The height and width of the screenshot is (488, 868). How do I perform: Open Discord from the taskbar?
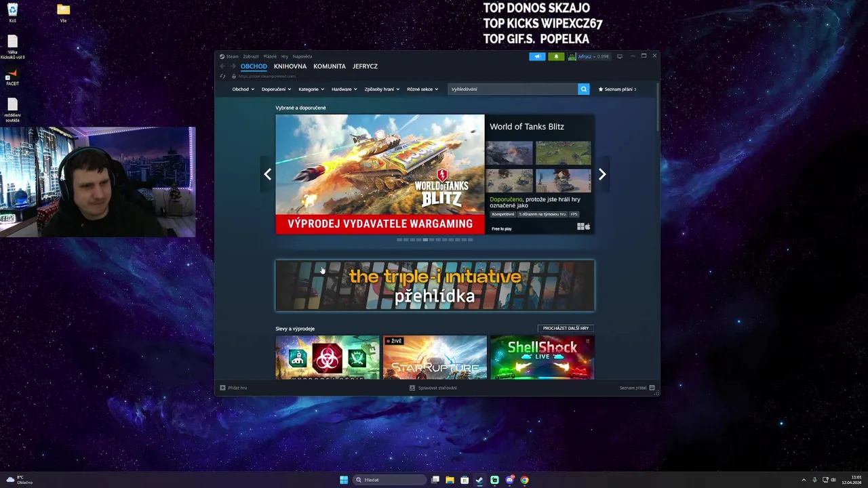coord(509,480)
